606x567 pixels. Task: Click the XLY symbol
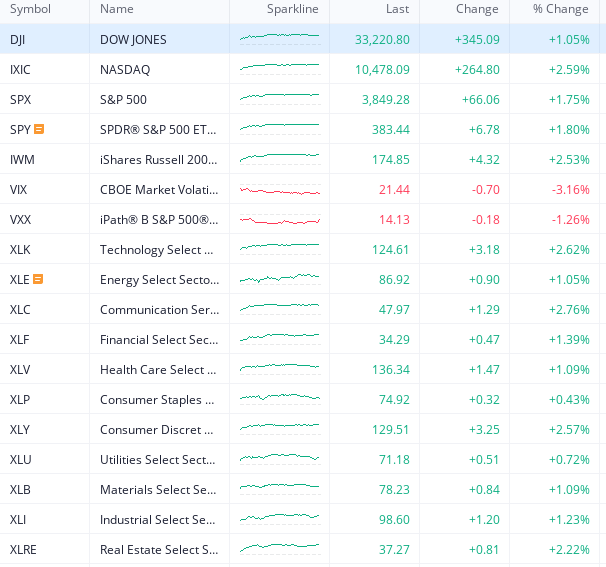[x=20, y=429]
